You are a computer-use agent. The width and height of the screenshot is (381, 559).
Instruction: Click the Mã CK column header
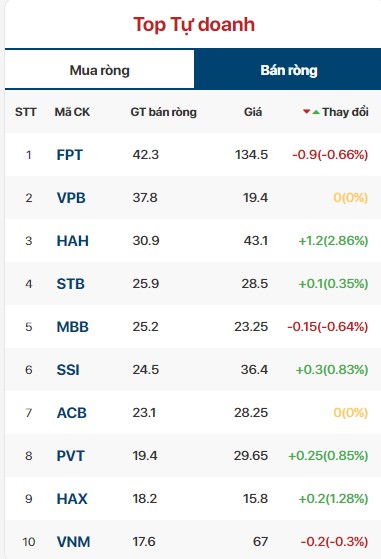[72, 112]
